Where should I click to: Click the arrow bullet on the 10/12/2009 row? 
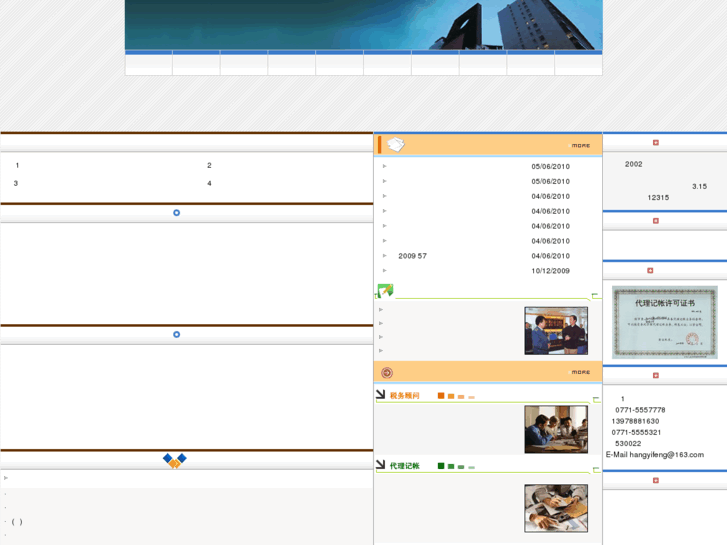[384, 270]
